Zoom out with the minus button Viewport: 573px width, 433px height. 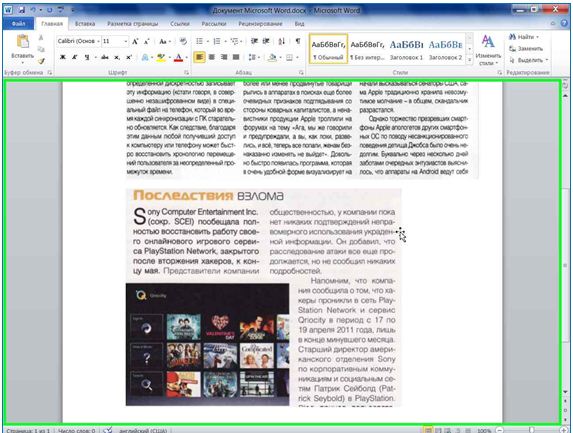[500, 430]
